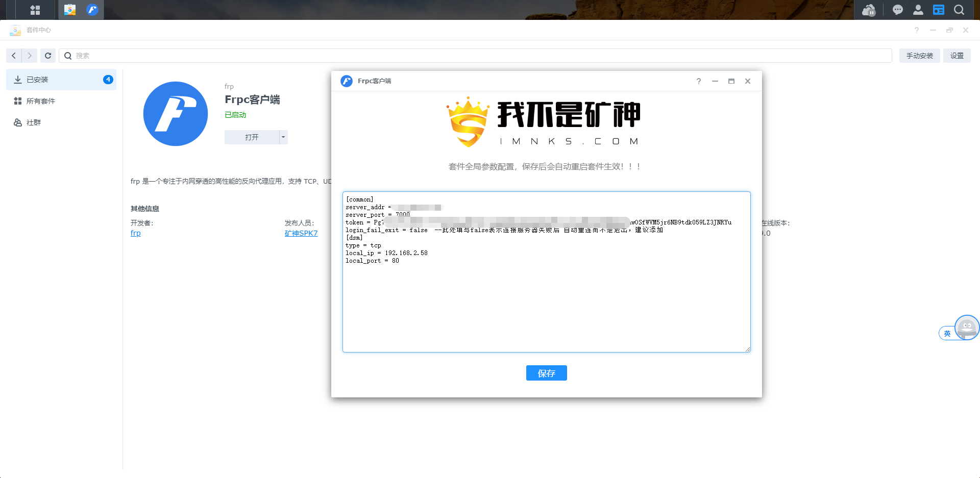
Task: Toggle the 英 language switcher
Action: (x=948, y=333)
